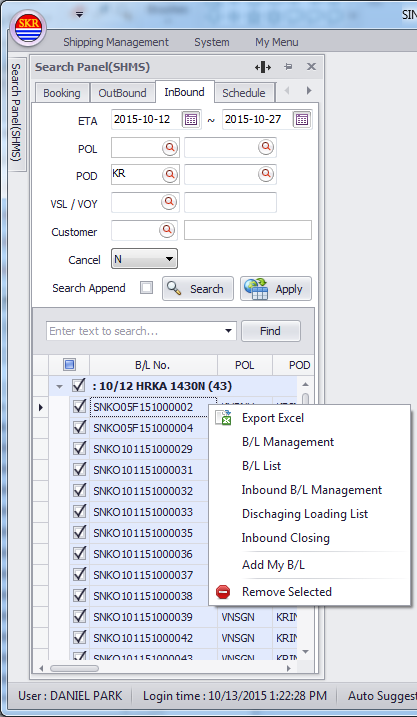Image resolution: width=417 pixels, height=717 pixels.
Task: Click the first POL lookup magnifier icon
Action: (x=170, y=147)
